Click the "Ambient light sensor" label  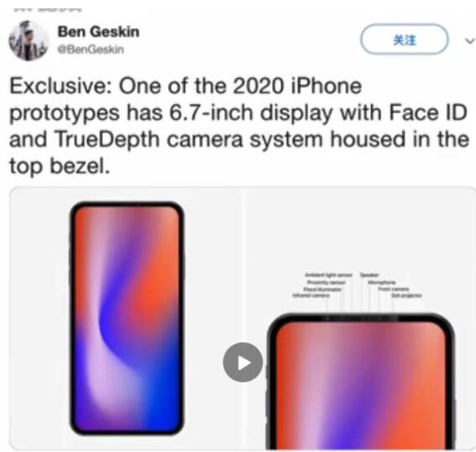pyautogui.click(x=328, y=275)
